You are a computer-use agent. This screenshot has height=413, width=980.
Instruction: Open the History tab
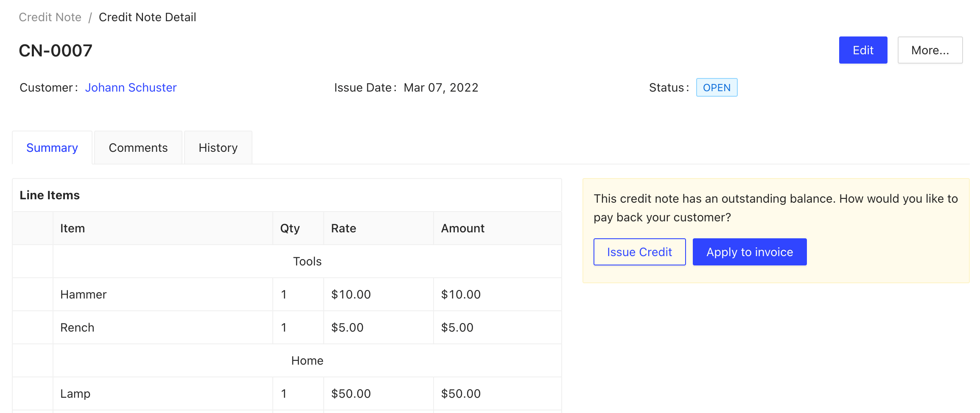pos(218,148)
